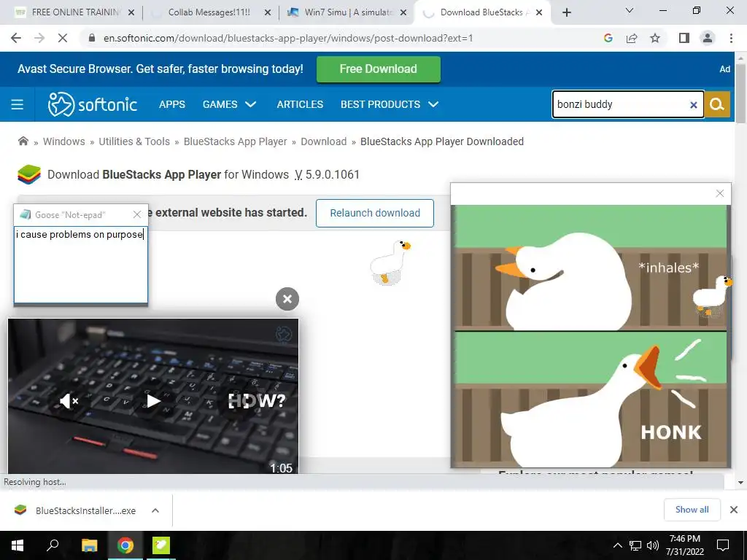Click Chrome icon on taskbar

125,545
